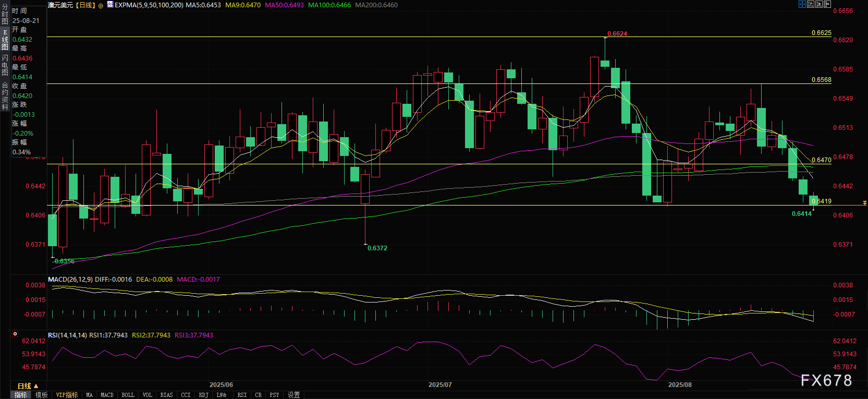Toggle the BOLL indicator
Image resolution: width=868 pixels, height=399 pixels.
coord(128,395)
